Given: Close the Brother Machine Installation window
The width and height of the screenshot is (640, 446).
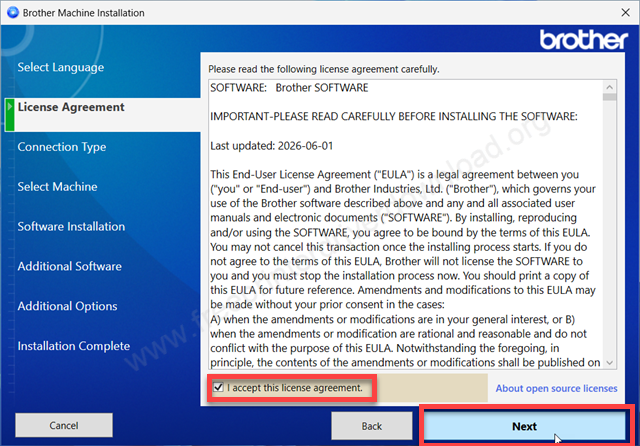Looking at the screenshot, I should 625,13.
